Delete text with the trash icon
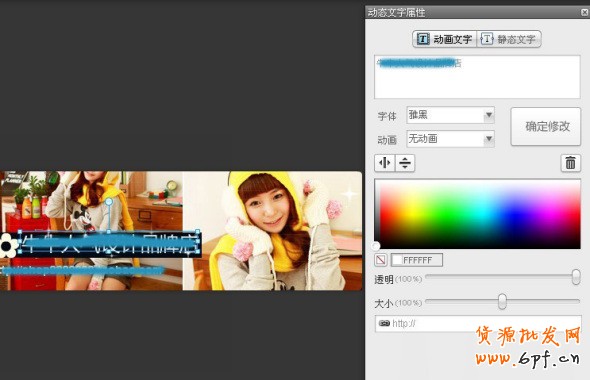 570,163
